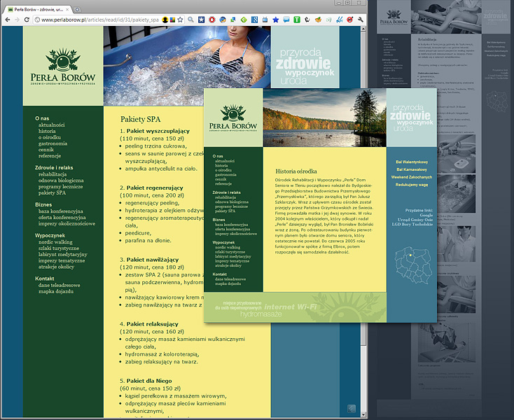Viewport: 514px width, 420px height.
Task: Click the browser scrollbar down arrow
Action: click(363, 414)
